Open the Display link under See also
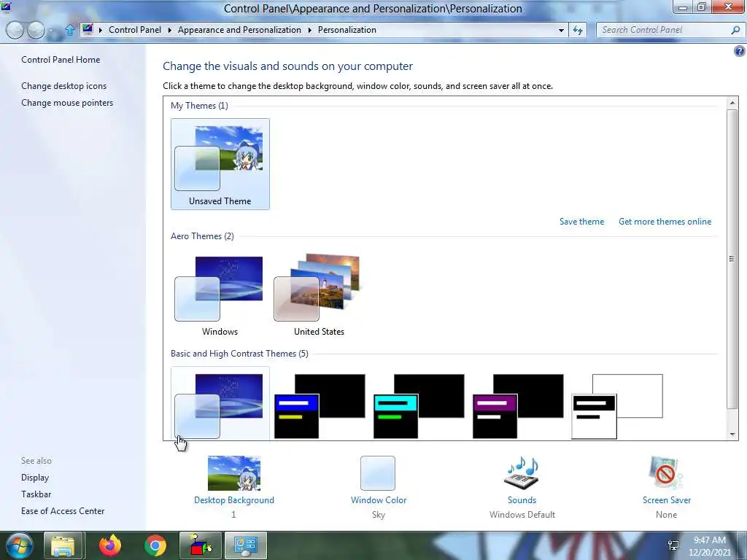 coord(35,478)
